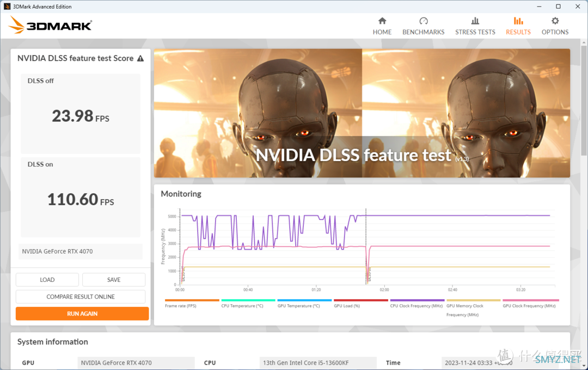The image size is (588, 370).
Task: Toggle the GPU Clock Frequency legend swatch
Action: [x=531, y=300]
